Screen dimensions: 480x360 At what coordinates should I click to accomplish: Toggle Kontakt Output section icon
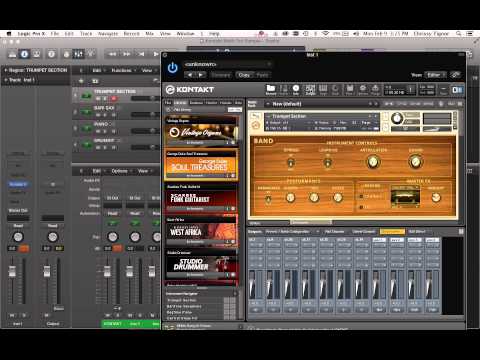pyautogui.click(x=310, y=89)
